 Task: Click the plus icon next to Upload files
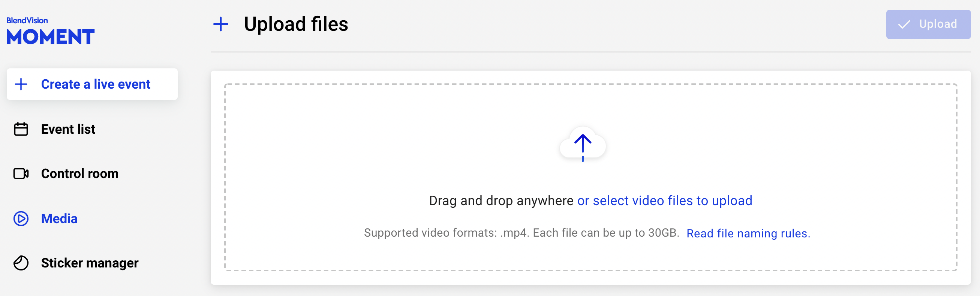[221, 24]
